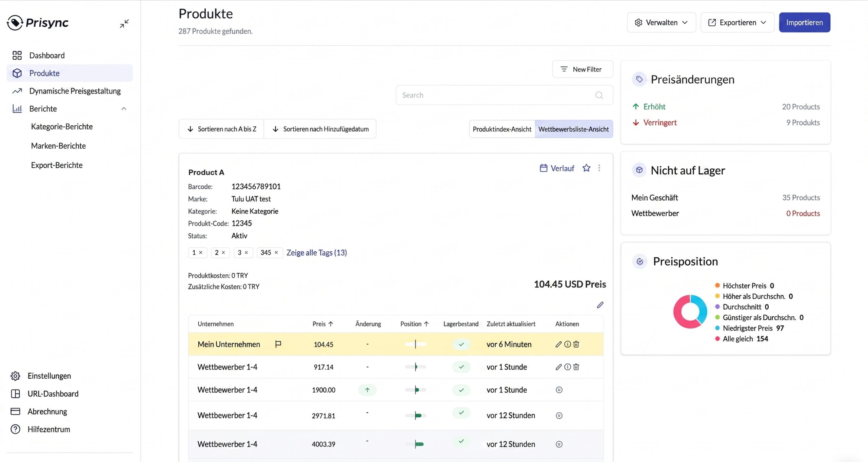
Task: Sort by the Position column
Action: pyautogui.click(x=414, y=324)
